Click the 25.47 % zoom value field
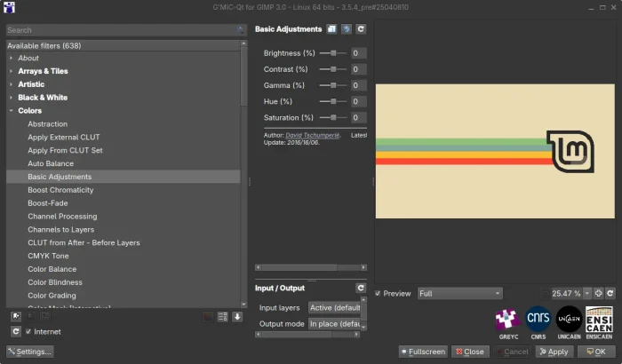The image size is (622, 364). pyautogui.click(x=567, y=294)
